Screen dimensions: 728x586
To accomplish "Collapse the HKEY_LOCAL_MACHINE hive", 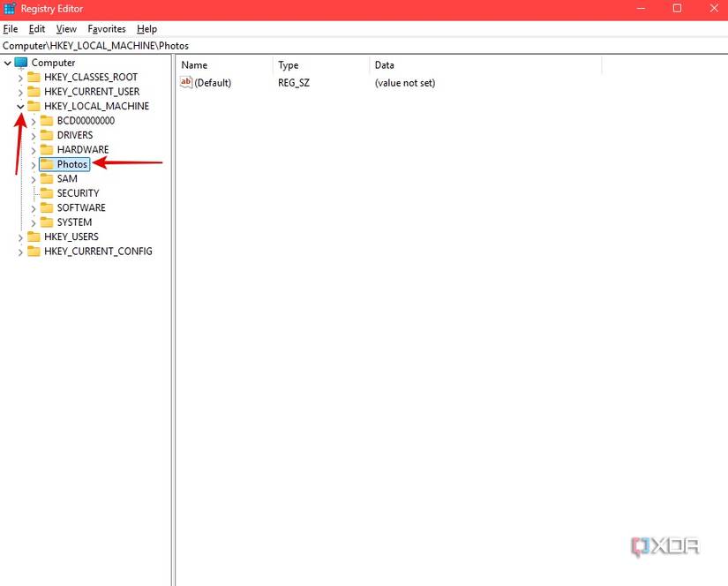I will click(x=20, y=106).
